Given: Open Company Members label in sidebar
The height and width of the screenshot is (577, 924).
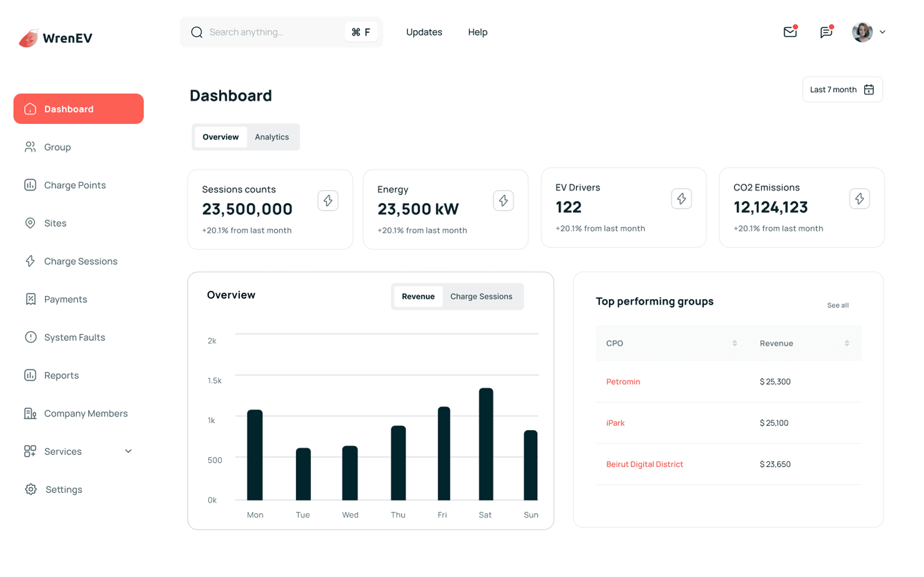Looking at the screenshot, I should click(86, 413).
